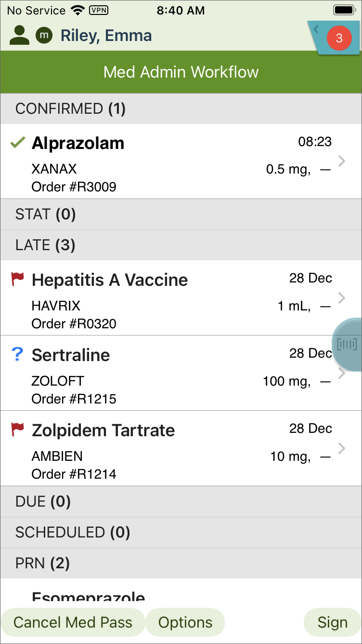Screen dimensions: 362x644
Task: Tap the green 'm' badge icon
Action: coord(44,35)
